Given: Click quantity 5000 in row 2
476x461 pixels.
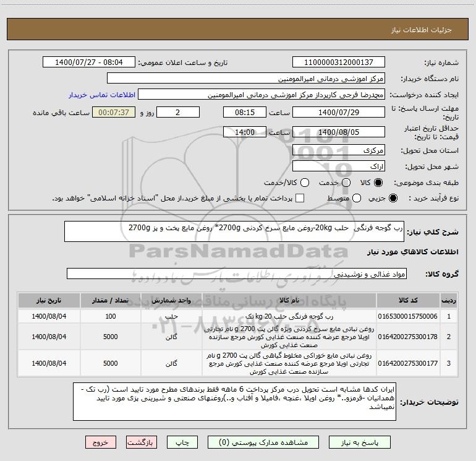Looking at the screenshot, I should point(111,337).
